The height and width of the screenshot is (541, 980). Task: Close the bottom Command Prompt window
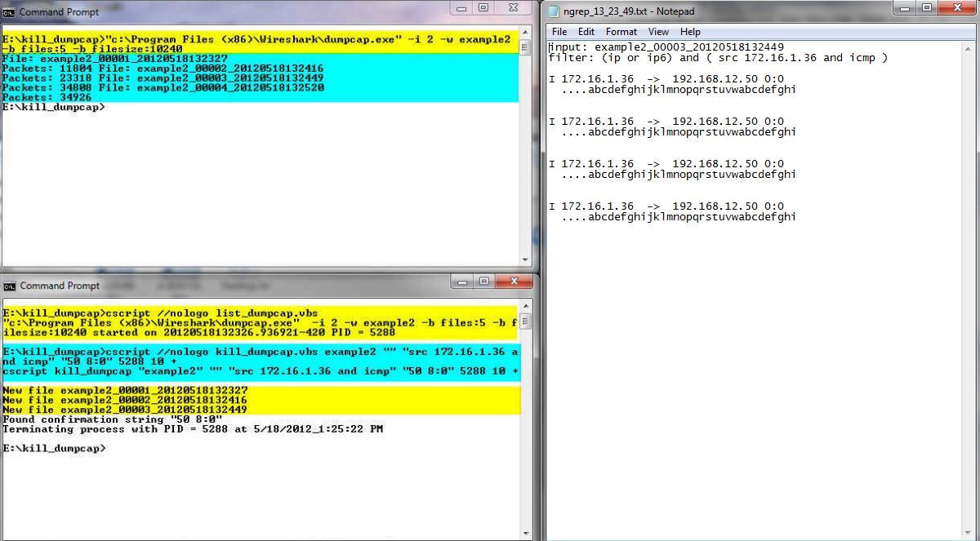click(513, 282)
